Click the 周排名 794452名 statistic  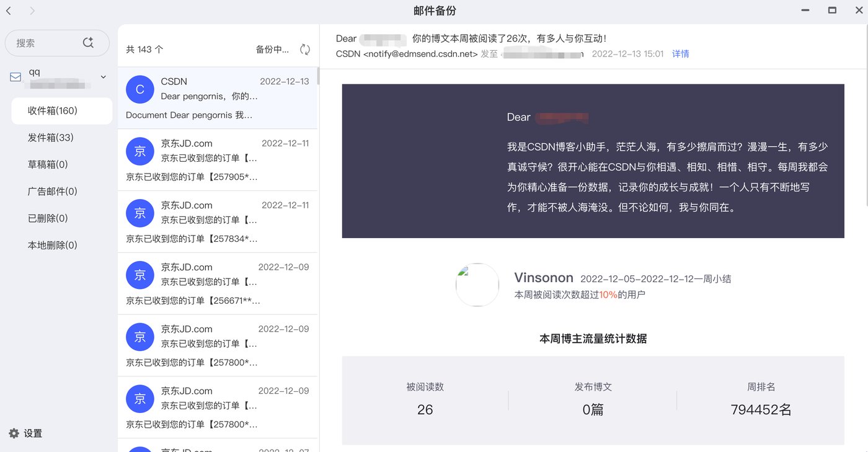tap(761, 398)
